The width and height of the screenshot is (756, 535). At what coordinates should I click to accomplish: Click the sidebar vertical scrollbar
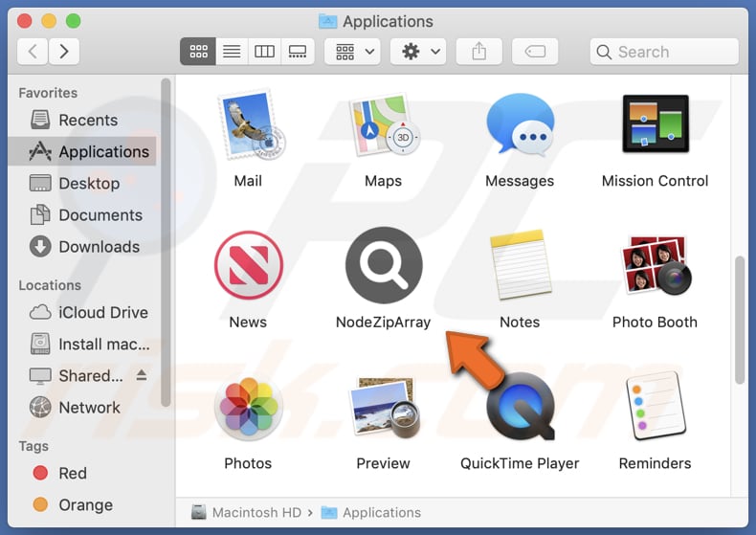tap(166, 243)
